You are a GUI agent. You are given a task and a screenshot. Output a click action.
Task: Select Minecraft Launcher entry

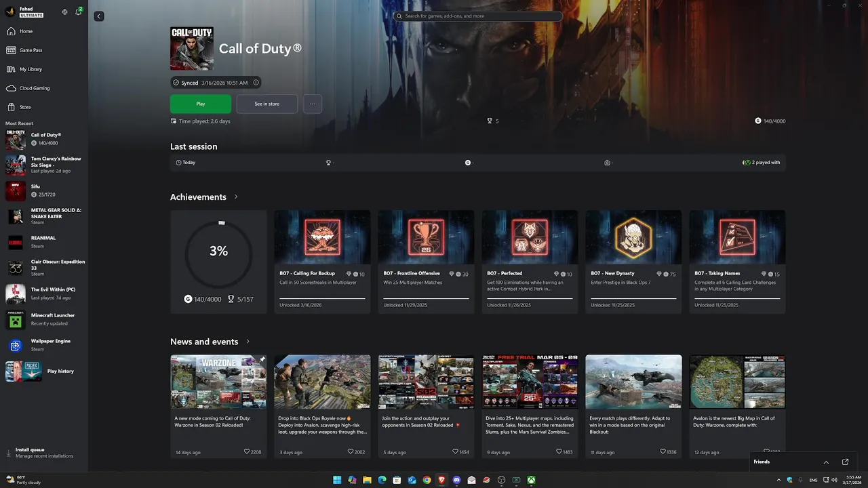[x=44, y=319]
